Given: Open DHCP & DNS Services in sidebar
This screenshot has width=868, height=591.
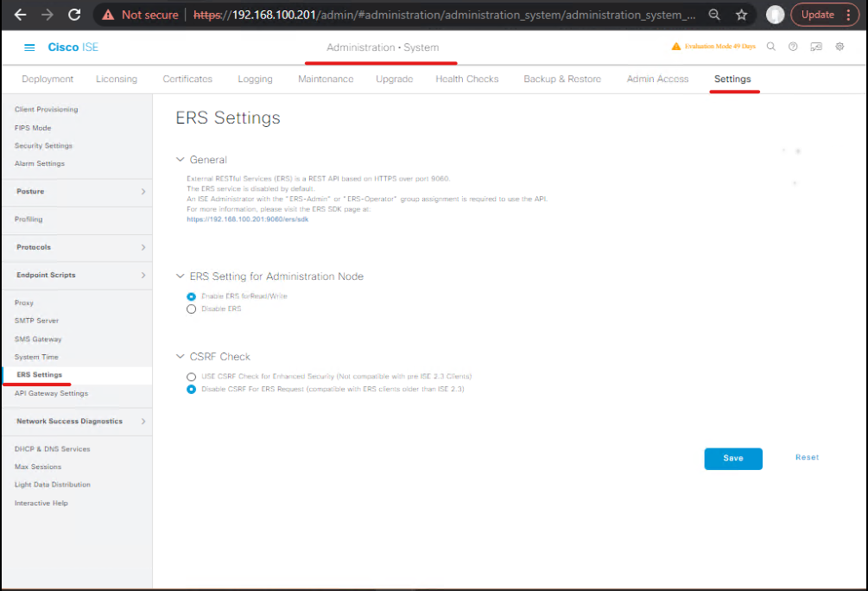Looking at the screenshot, I should tap(53, 449).
